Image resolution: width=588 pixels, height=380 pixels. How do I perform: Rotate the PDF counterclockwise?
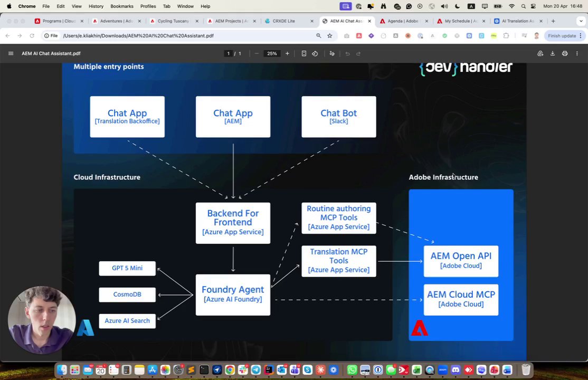coord(315,53)
